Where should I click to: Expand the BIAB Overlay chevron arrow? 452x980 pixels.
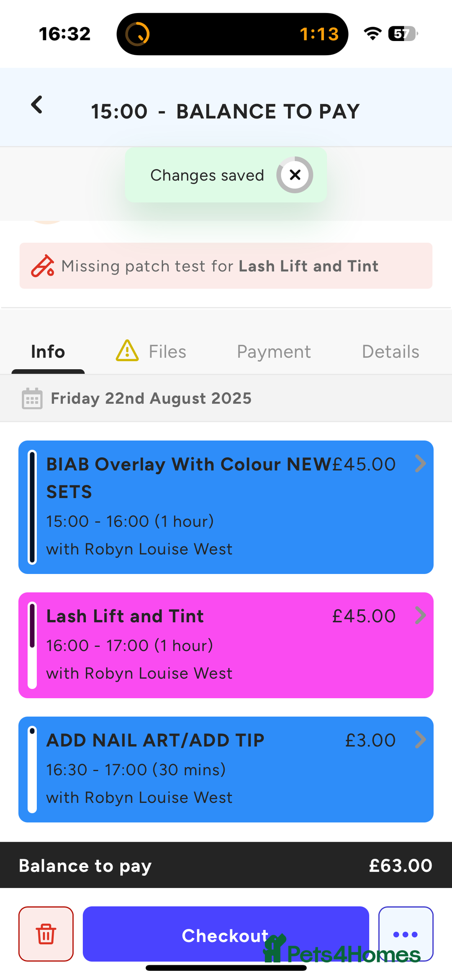420,464
